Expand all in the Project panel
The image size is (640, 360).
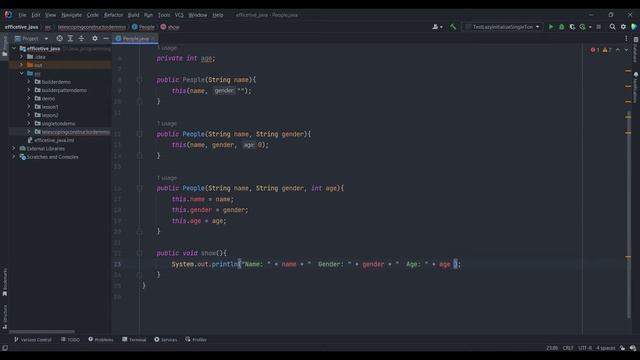pyautogui.click(x=70, y=38)
